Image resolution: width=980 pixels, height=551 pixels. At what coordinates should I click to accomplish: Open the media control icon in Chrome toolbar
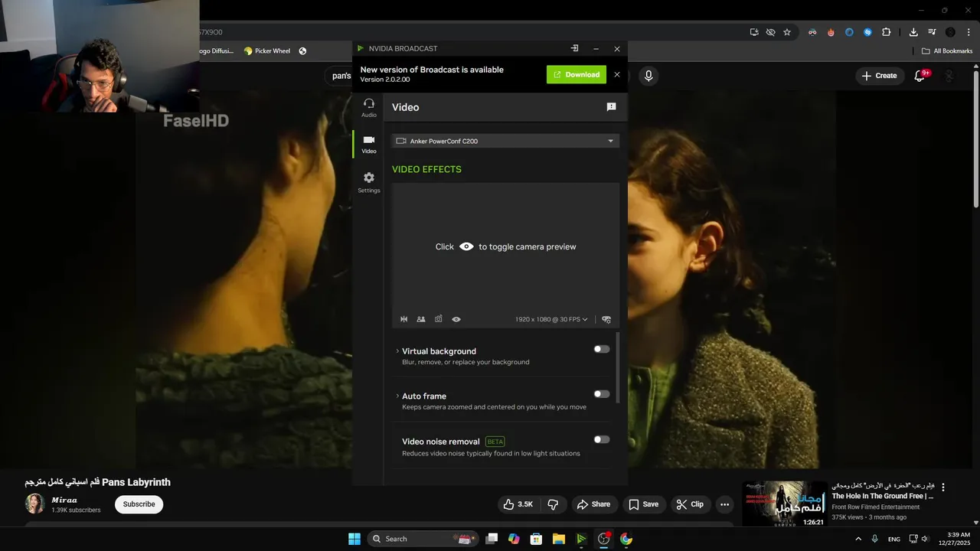(x=932, y=32)
